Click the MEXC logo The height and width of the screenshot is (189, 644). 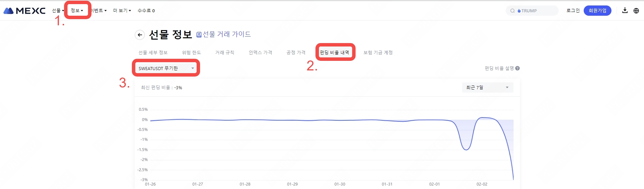[x=24, y=11]
